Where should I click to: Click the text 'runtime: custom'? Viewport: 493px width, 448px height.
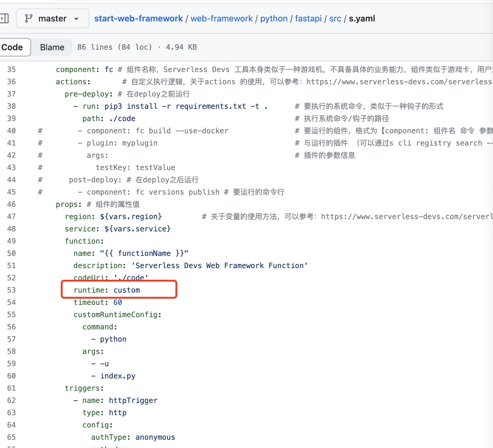pyautogui.click(x=107, y=290)
